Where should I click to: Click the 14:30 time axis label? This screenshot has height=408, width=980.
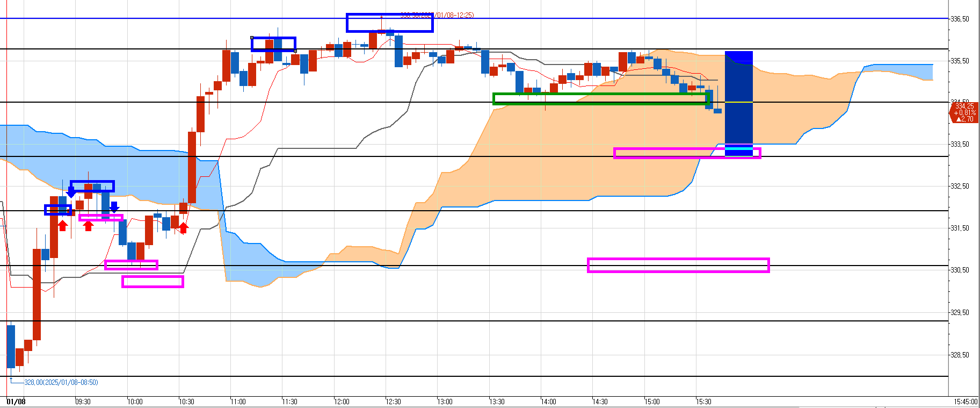click(600, 402)
